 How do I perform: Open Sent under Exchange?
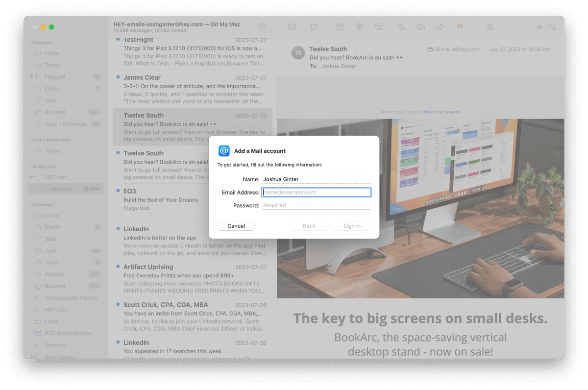[x=66, y=239]
